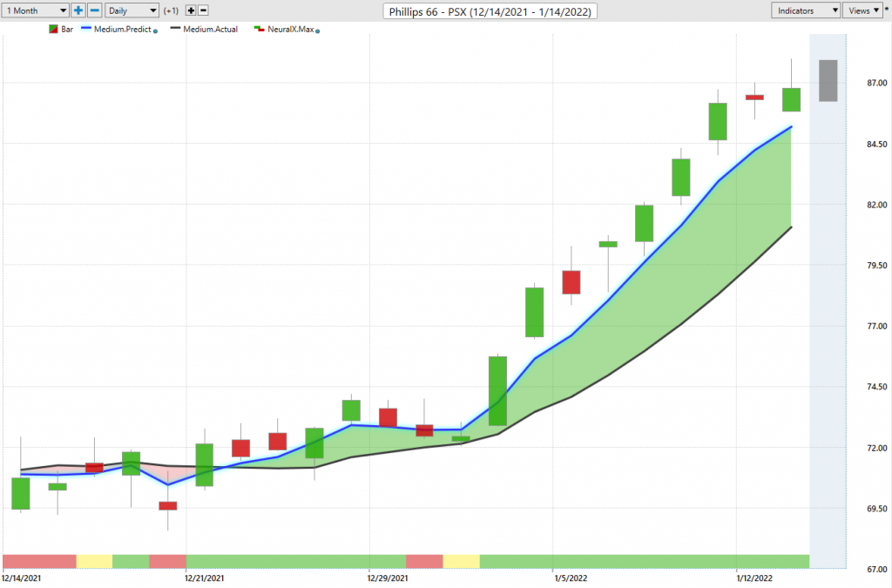
Task: Click the first green candle at 12/14/2021
Action: click(21, 493)
